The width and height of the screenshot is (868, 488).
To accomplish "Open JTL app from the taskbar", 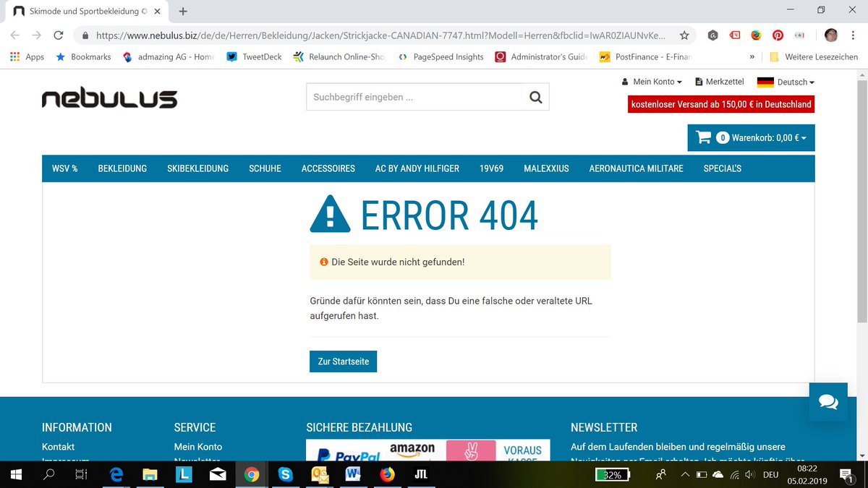I will pos(421,474).
